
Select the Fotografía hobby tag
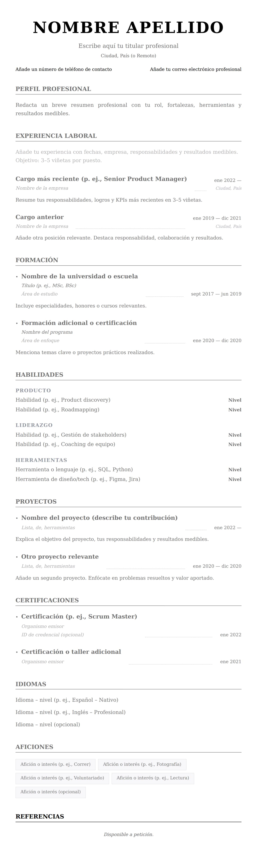tap(142, 764)
